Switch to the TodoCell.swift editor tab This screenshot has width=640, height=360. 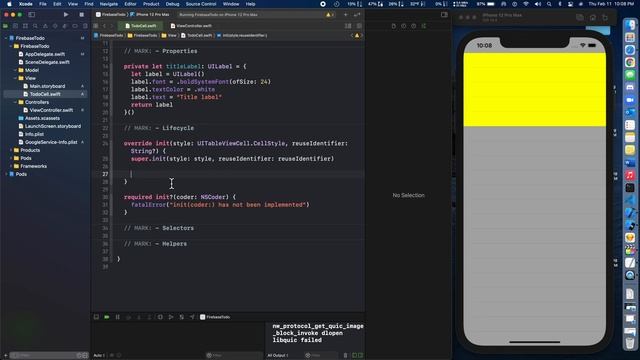[140, 26]
